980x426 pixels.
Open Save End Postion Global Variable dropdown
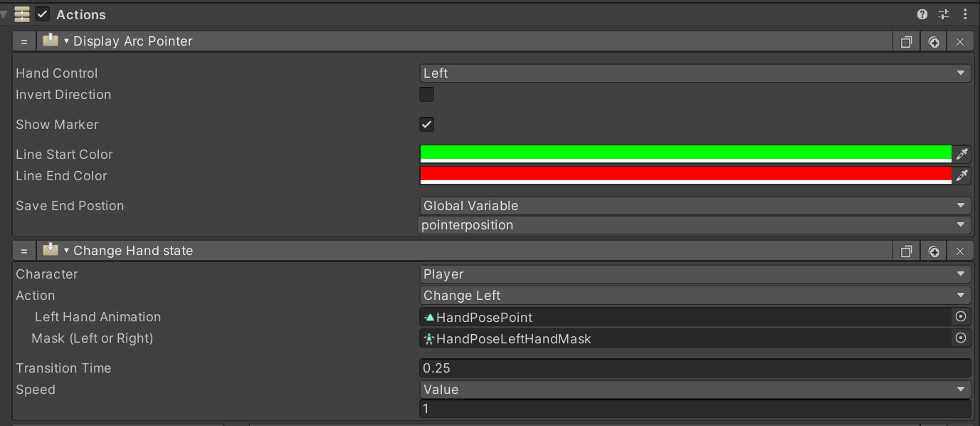(695, 206)
